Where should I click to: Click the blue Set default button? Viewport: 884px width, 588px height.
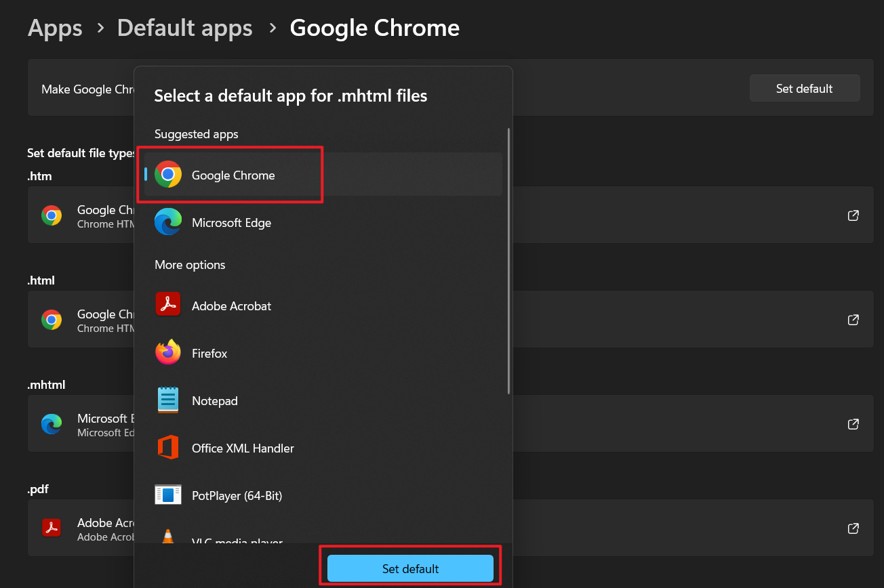410,568
